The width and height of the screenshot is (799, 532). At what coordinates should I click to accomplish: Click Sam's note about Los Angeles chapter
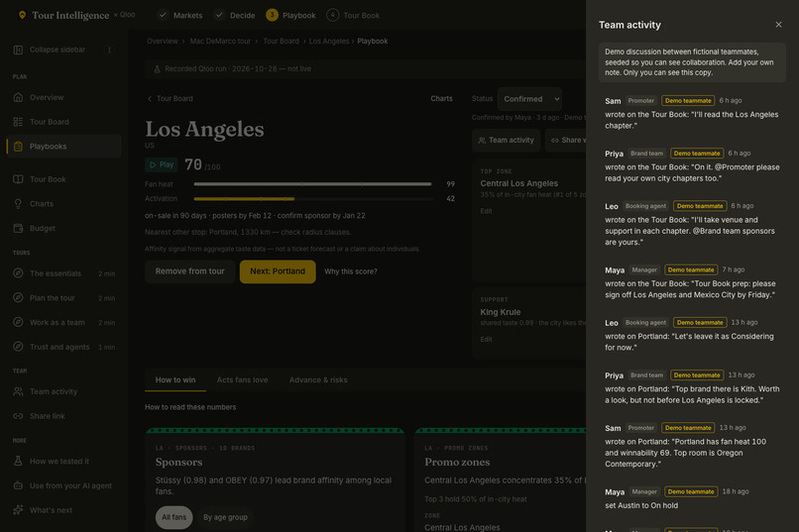click(692, 120)
